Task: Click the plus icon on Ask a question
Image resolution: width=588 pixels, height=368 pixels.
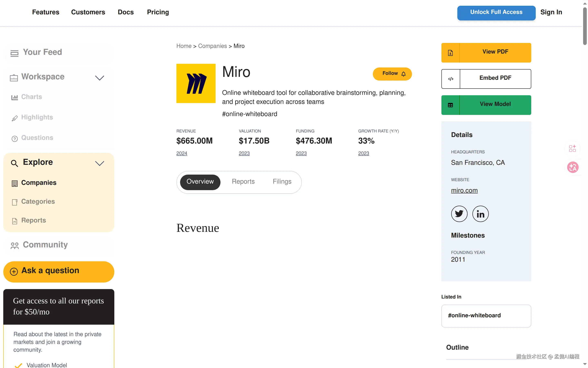Action: pyautogui.click(x=14, y=271)
